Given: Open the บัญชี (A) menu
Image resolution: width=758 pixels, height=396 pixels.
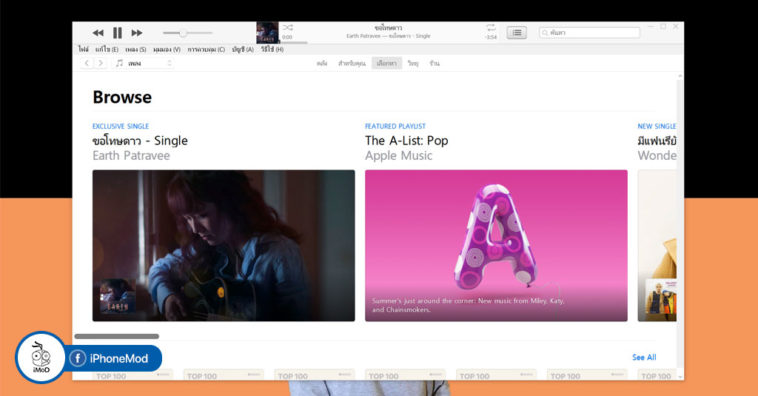Looking at the screenshot, I should click(243, 49).
